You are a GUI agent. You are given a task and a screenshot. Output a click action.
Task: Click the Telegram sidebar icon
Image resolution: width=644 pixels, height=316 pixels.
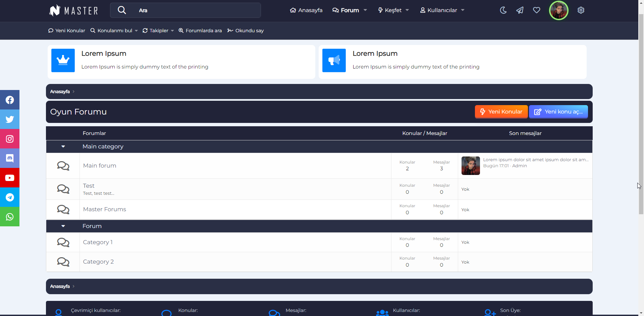pos(10,197)
